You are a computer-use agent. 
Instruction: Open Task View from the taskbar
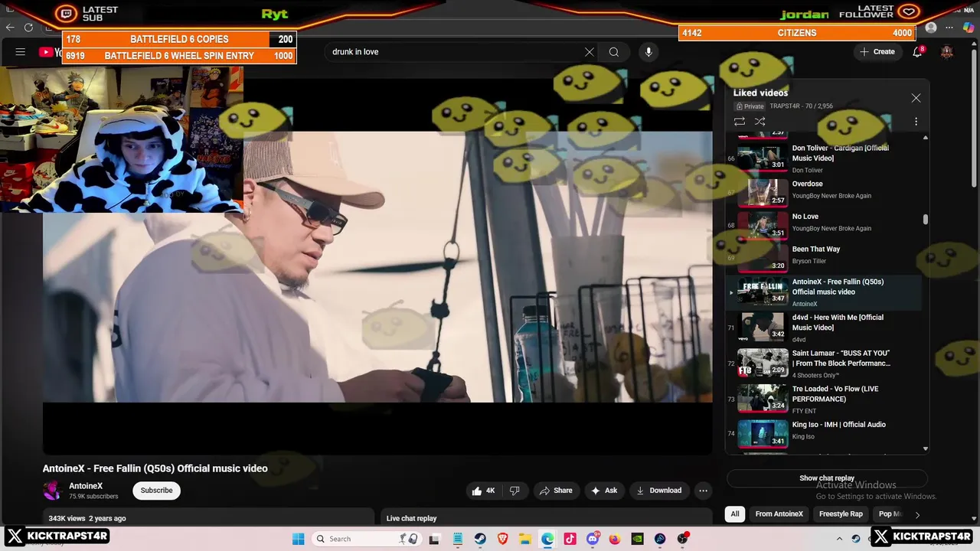point(434,539)
